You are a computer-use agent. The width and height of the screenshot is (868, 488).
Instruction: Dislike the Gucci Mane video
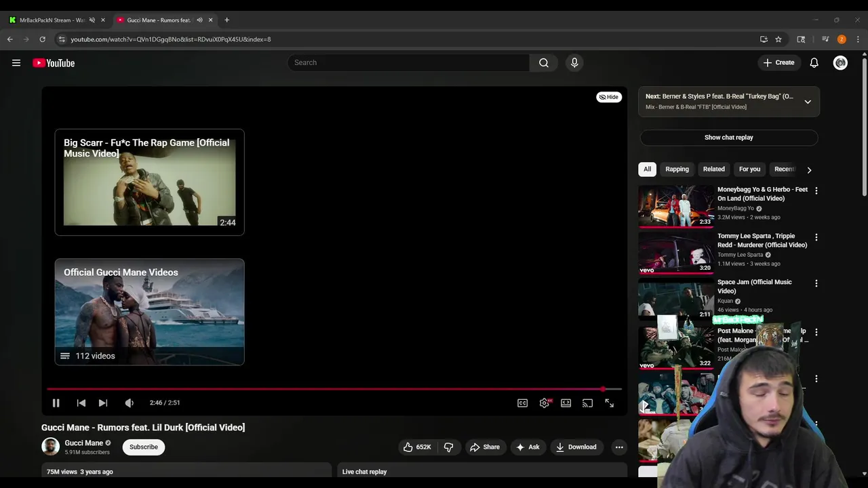coord(448,447)
